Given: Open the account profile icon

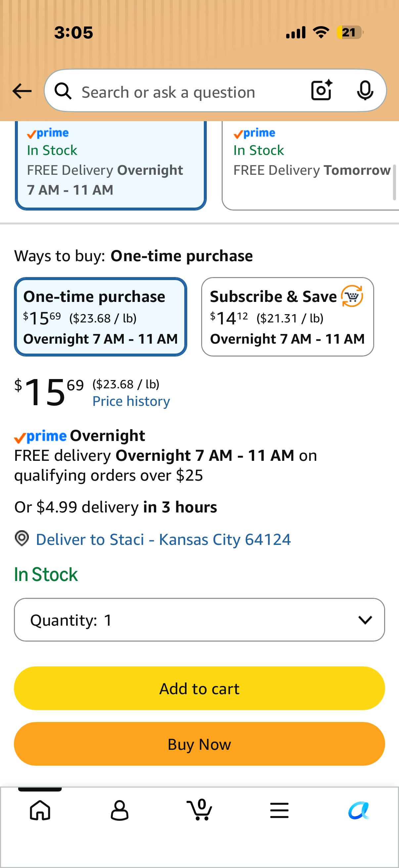Looking at the screenshot, I should (119, 810).
